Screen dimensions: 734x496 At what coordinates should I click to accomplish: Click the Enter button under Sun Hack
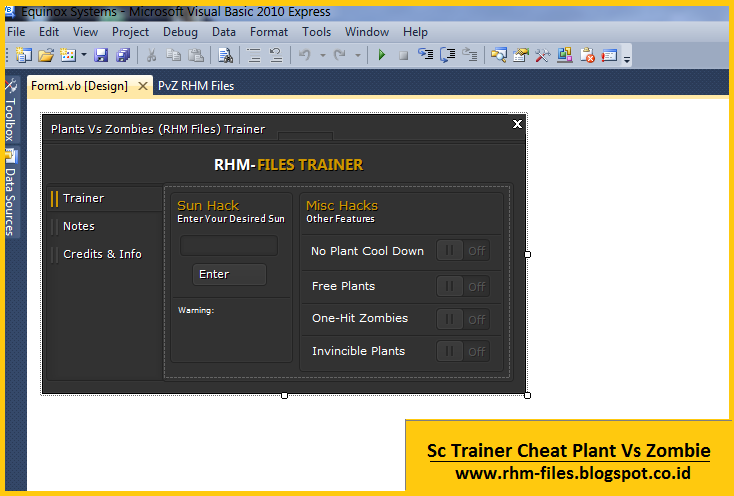[229, 274]
